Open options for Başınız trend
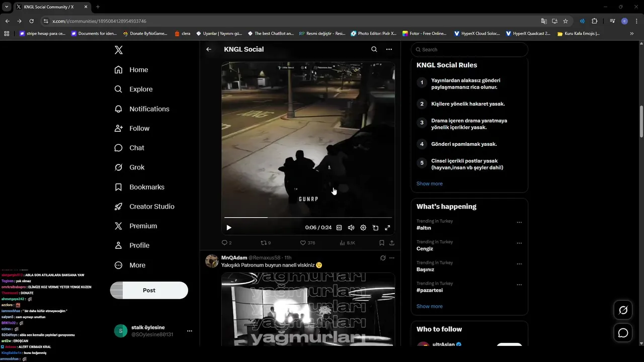Image resolution: width=644 pixels, height=362 pixels. click(x=519, y=264)
